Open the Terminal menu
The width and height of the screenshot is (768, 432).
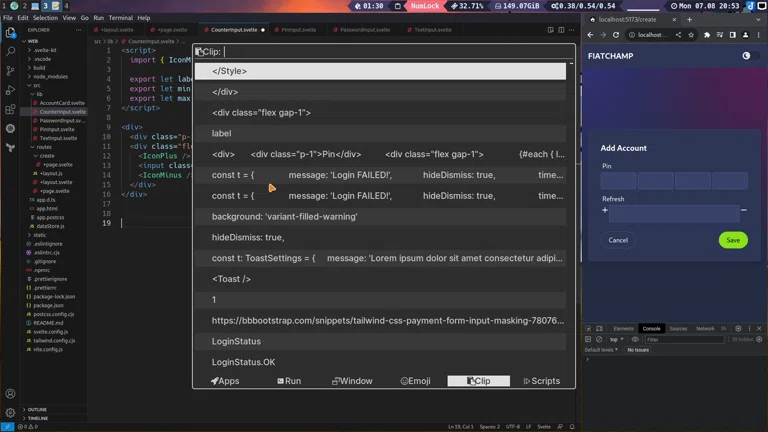120,18
